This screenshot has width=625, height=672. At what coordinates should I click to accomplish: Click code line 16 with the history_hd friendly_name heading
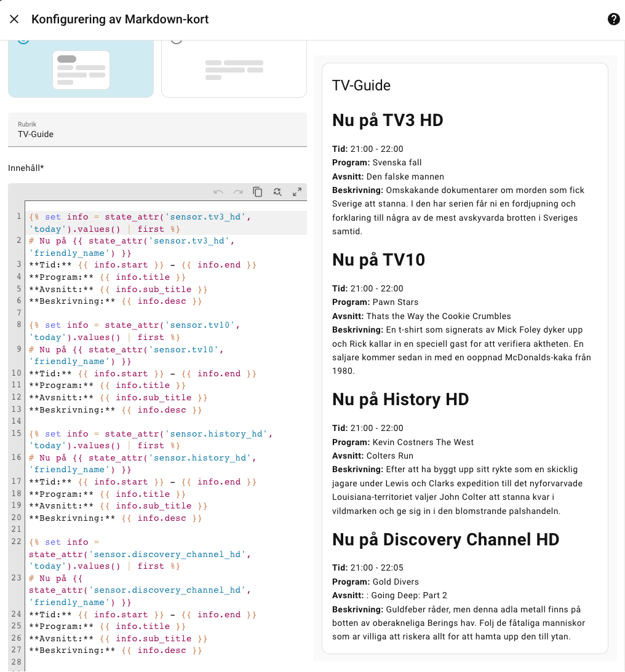pos(143,464)
